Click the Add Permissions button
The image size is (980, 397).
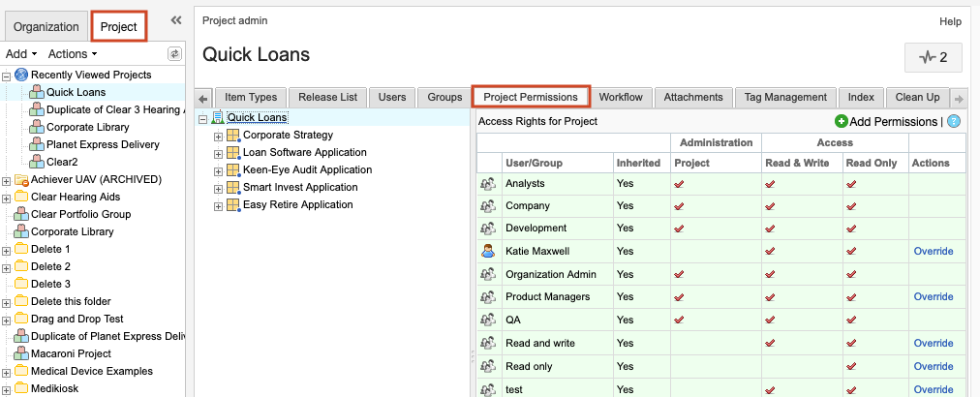[885, 121]
